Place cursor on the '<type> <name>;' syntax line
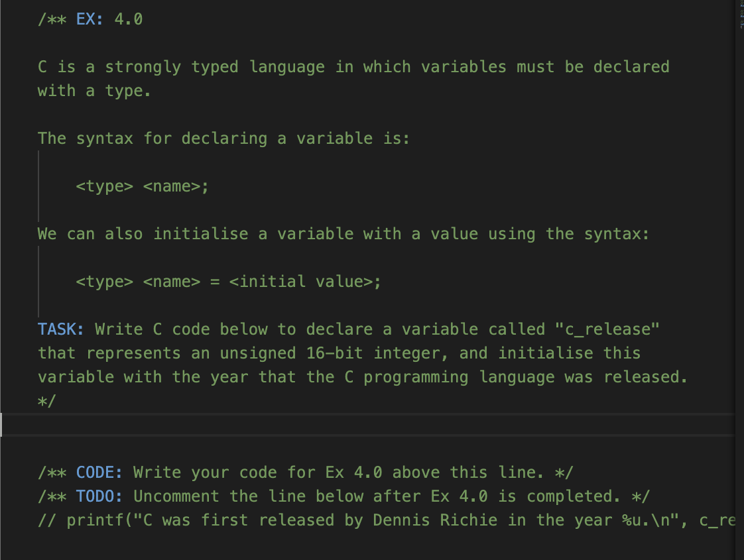 (x=141, y=186)
